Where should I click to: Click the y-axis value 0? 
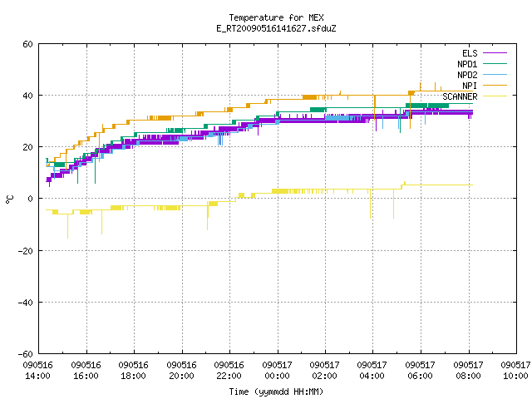[x=30, y=199]
